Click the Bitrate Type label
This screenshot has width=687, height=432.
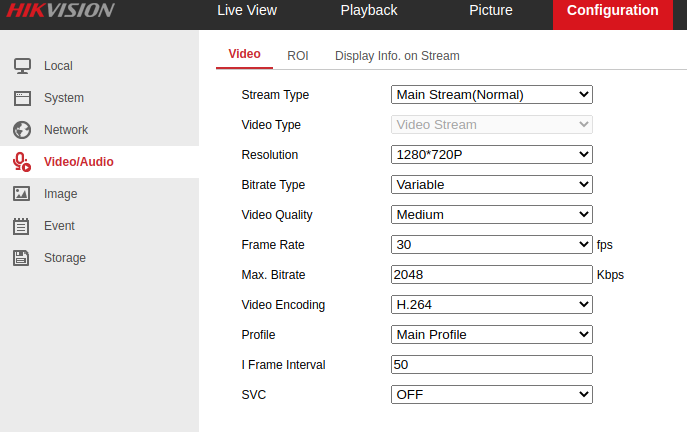pos(273,185)
